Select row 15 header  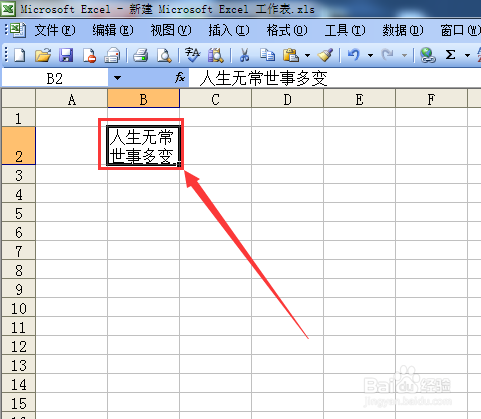click(18, 403)
